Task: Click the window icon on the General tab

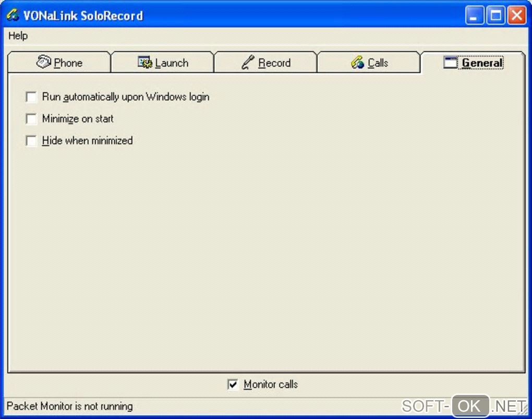Action: pyautogui.click(x=450, y=63)
